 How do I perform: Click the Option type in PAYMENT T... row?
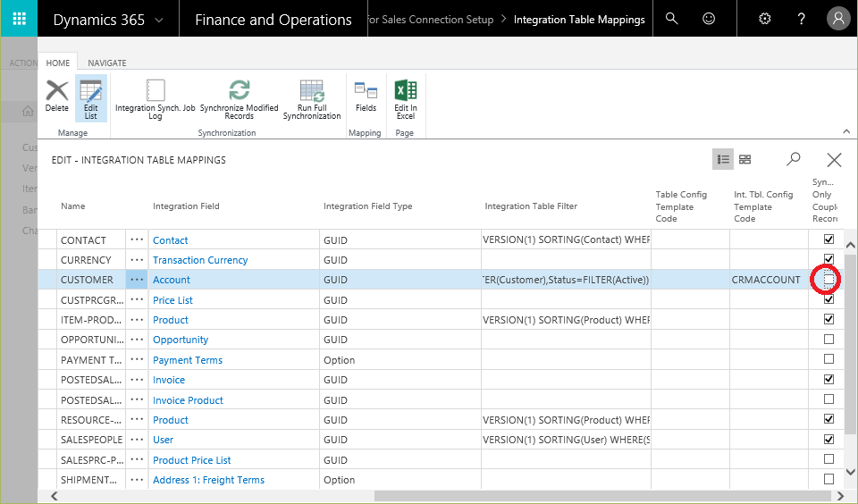pyautogui.click(x=340, y=360)
